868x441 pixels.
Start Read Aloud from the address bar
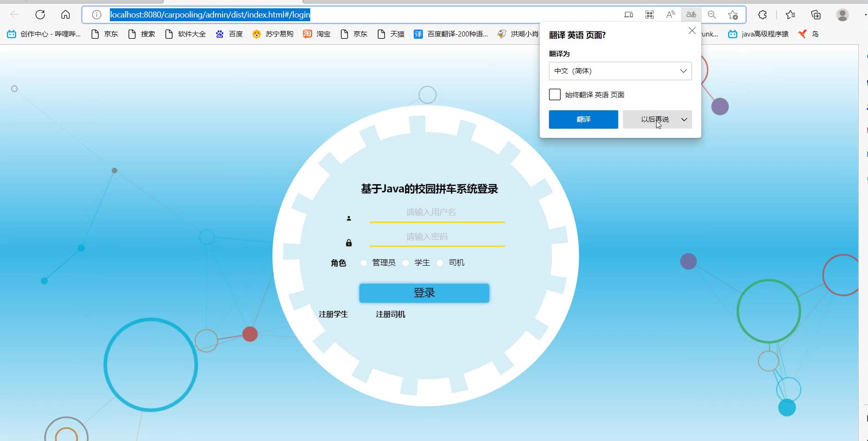coord(670,15)
